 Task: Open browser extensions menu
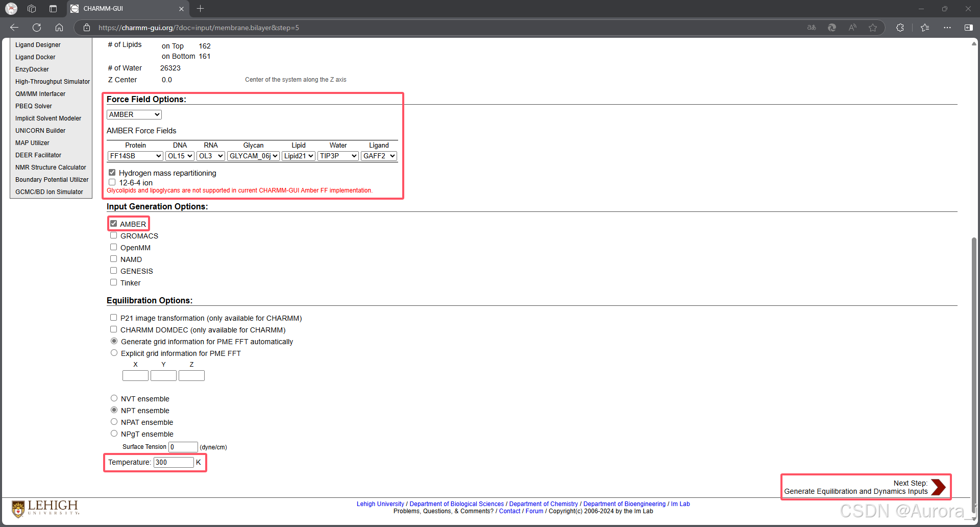click(x=900, y=28)
